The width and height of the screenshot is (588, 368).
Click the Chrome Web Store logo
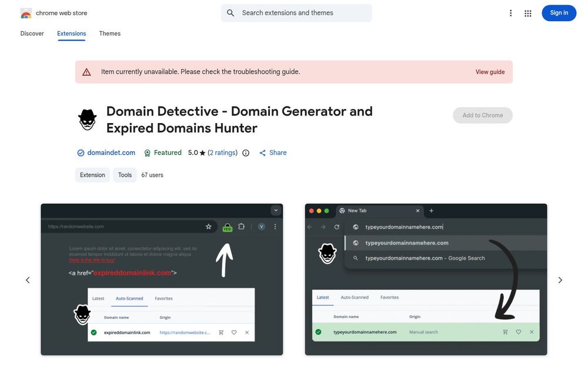[26, 13]
